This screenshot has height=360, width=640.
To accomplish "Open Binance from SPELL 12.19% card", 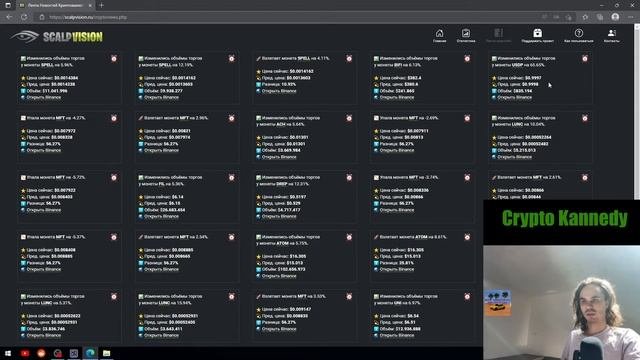I will [x=161, y=98].
